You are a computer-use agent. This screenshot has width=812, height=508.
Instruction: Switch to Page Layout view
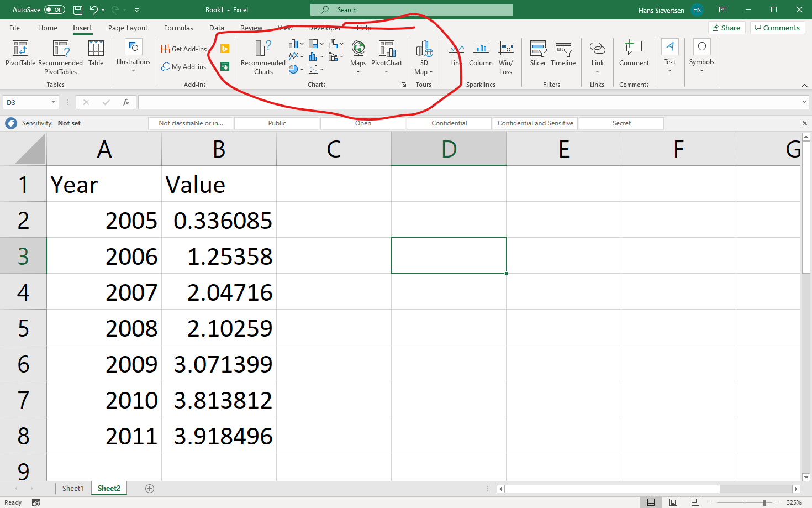click(x=673, y=502)
